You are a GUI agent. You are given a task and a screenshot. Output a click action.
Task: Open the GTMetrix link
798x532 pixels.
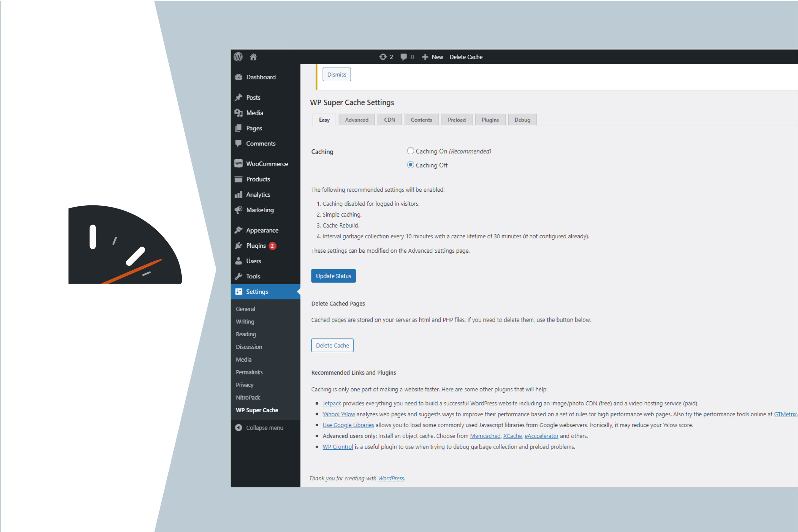tap(785, 414)
